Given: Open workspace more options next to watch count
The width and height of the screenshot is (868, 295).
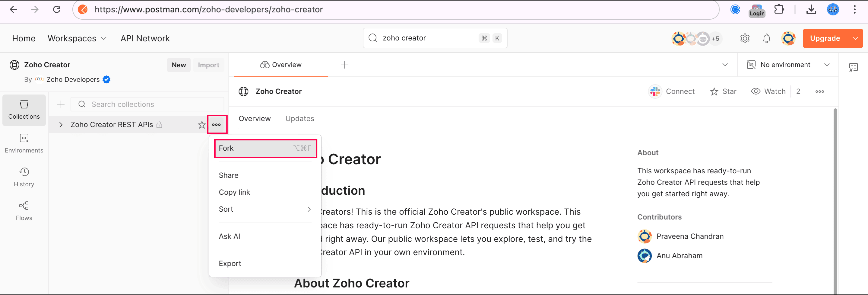Looking at the screenshot, I should (x=819, y=91).
